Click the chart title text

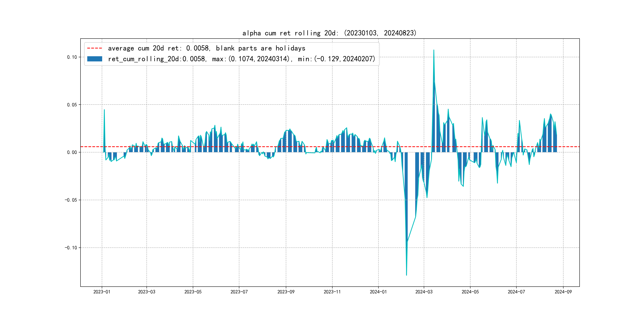[x=330, y=33]
